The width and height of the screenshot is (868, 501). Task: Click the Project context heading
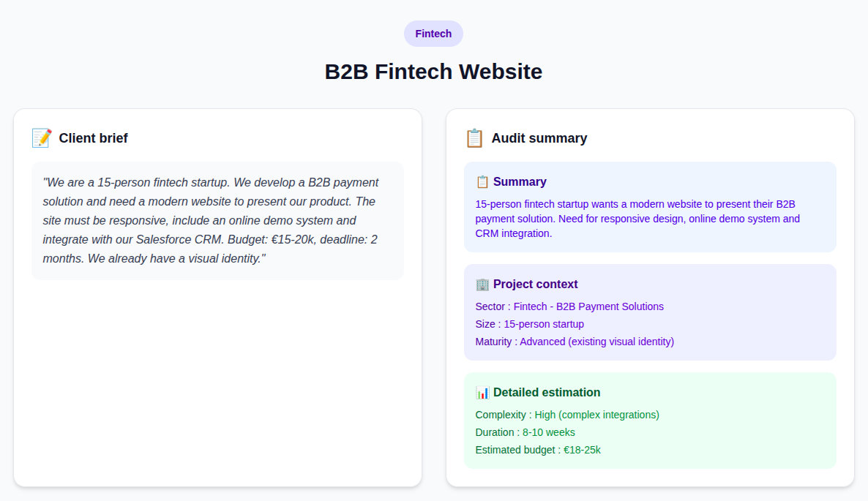click(535, 285)
